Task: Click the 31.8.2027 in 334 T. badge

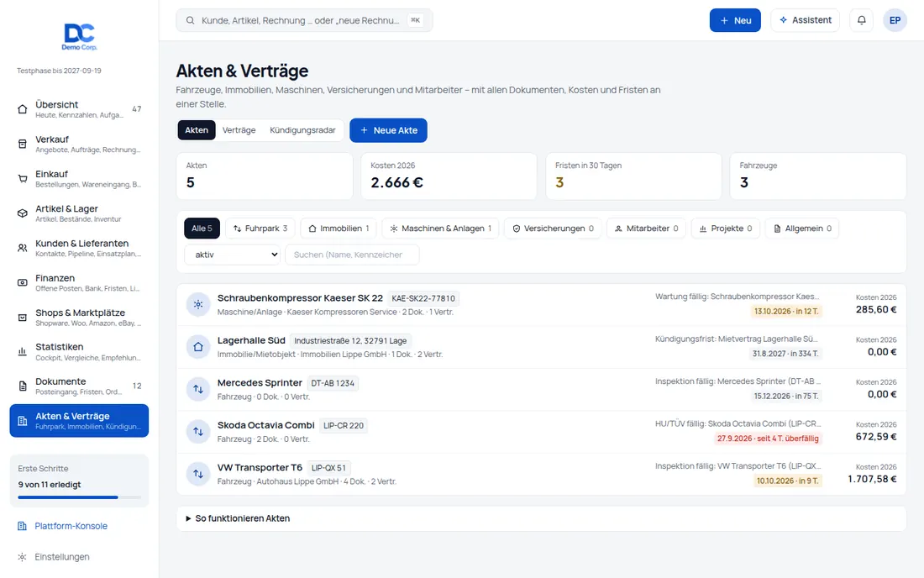Action: coord(785,354)
